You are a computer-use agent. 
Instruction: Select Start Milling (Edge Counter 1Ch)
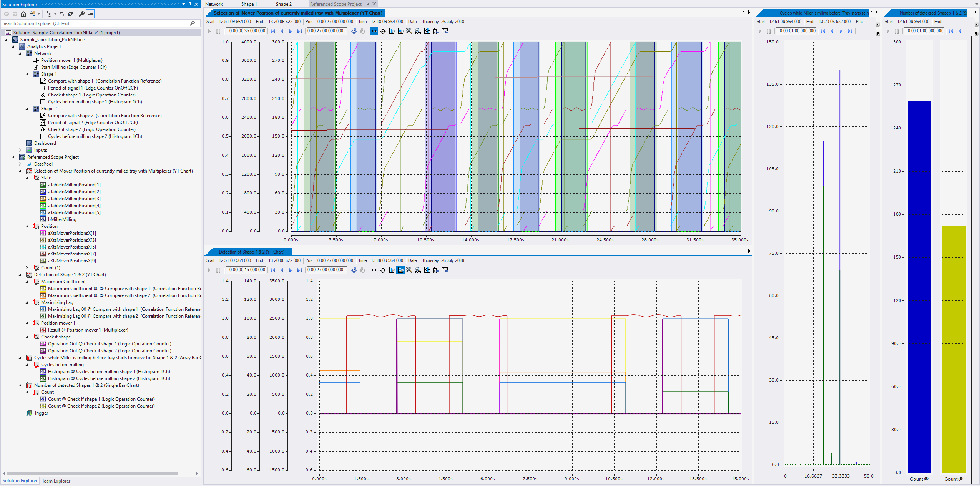74,67
